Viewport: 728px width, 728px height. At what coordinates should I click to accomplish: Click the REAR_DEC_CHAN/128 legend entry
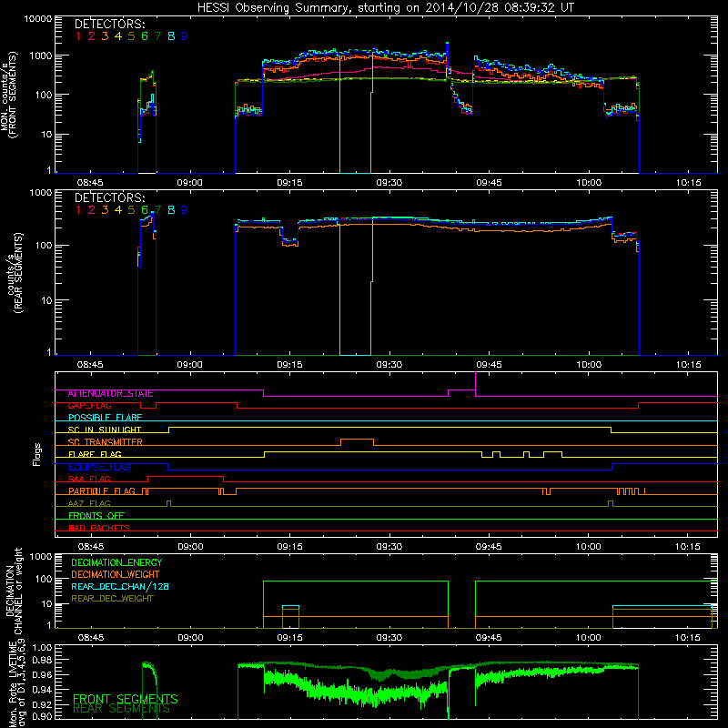(x=120, y=587)
